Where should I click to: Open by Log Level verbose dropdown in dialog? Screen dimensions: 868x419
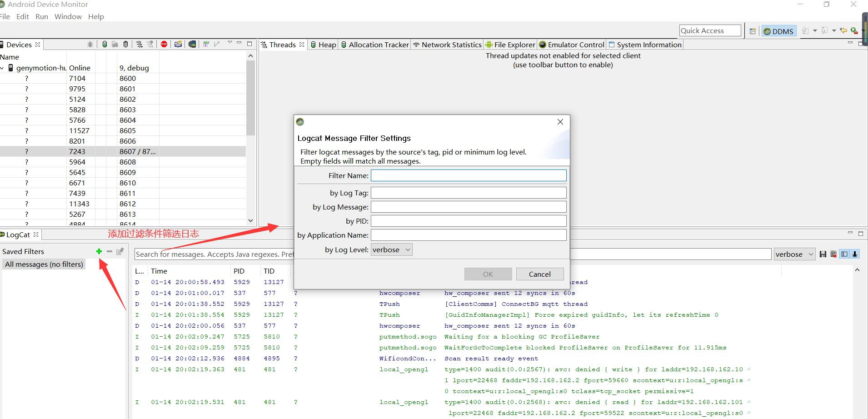(392, 249)
